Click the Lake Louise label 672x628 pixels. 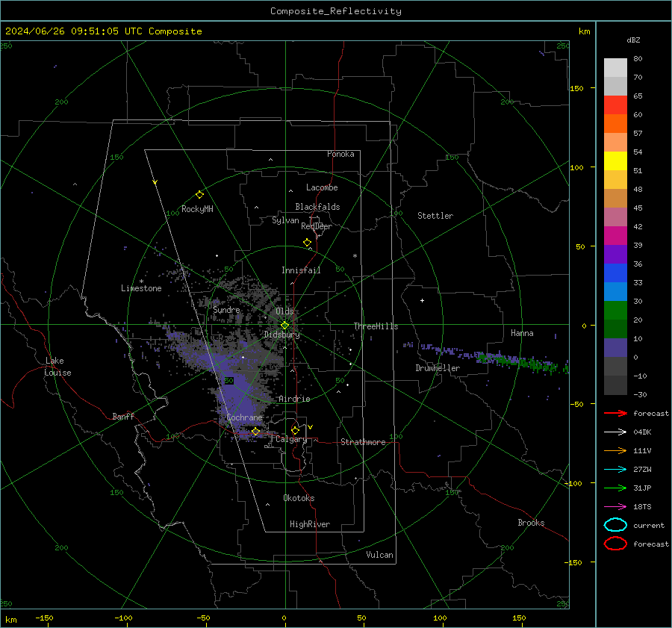pos(58,367)
